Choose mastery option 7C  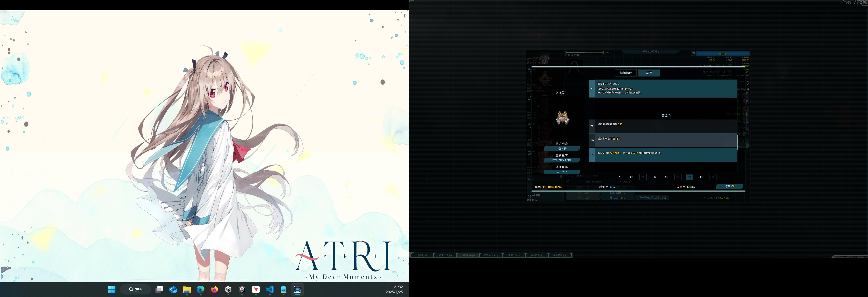[x=663, y=155]
